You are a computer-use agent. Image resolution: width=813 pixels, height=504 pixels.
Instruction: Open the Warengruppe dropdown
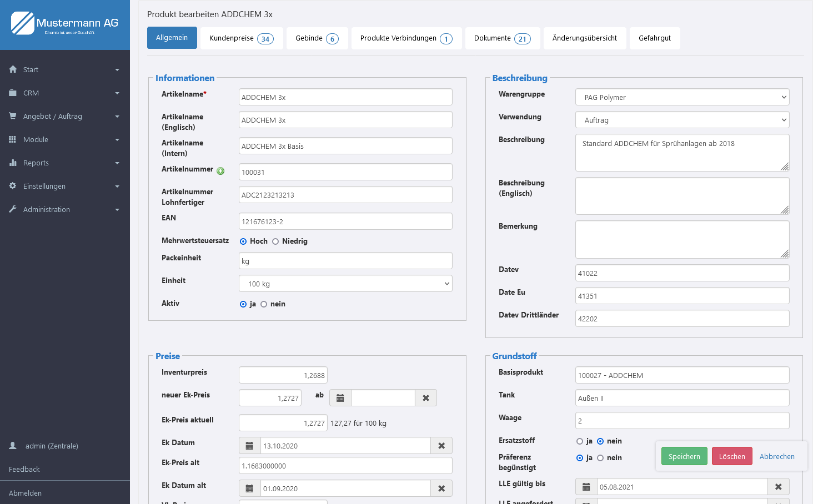[x=682, y=97]
